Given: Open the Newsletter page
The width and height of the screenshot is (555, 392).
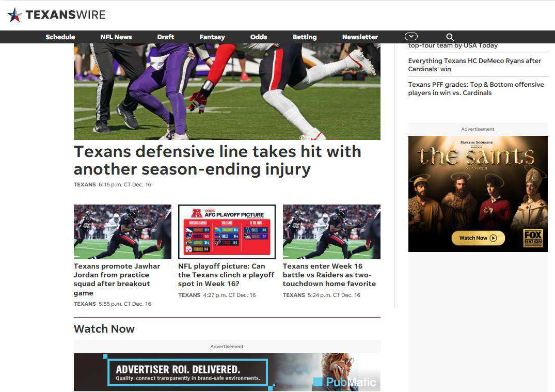Looking at the screenshot, I should (x=360, y=37).
